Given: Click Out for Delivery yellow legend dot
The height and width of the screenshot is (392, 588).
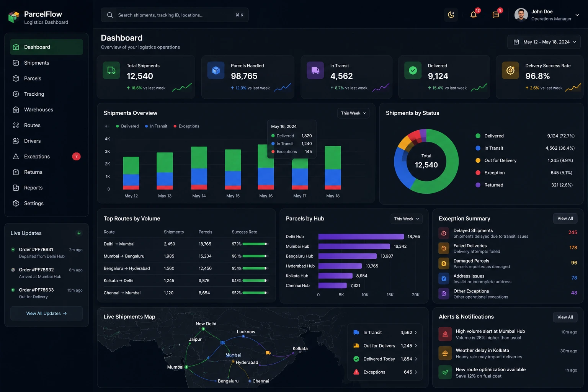Looking at the screenshot, I should pyautogui.click(x=478, y=160).
